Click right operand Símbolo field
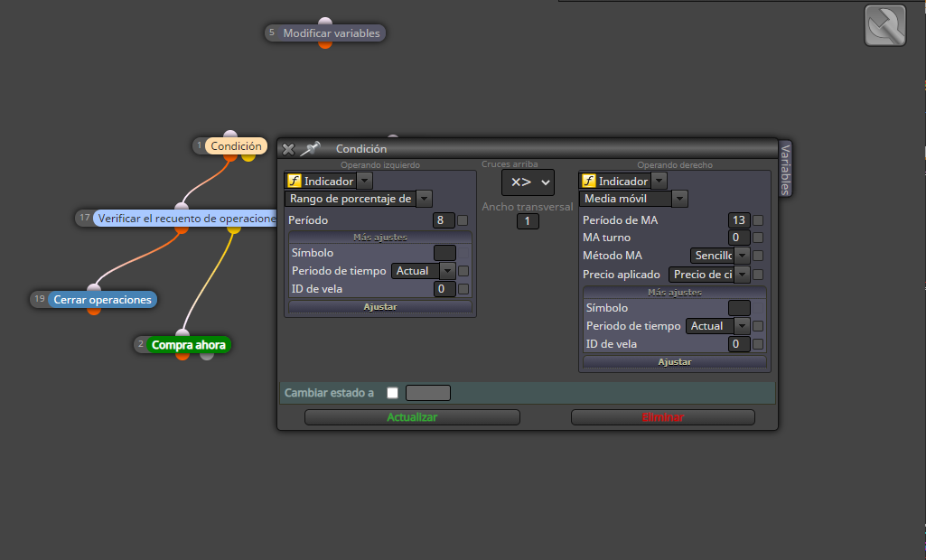926x560 pixels. [x=739, y=308]
